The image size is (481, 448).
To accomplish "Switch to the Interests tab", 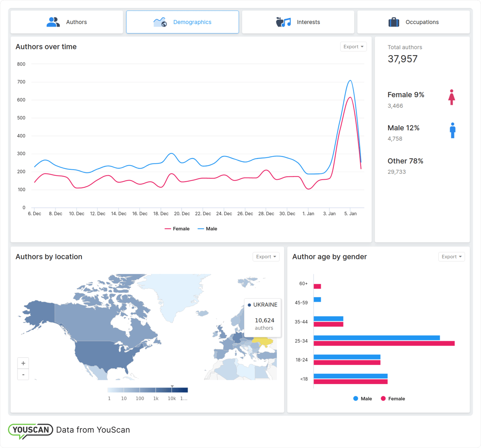I will pos(298,22).
